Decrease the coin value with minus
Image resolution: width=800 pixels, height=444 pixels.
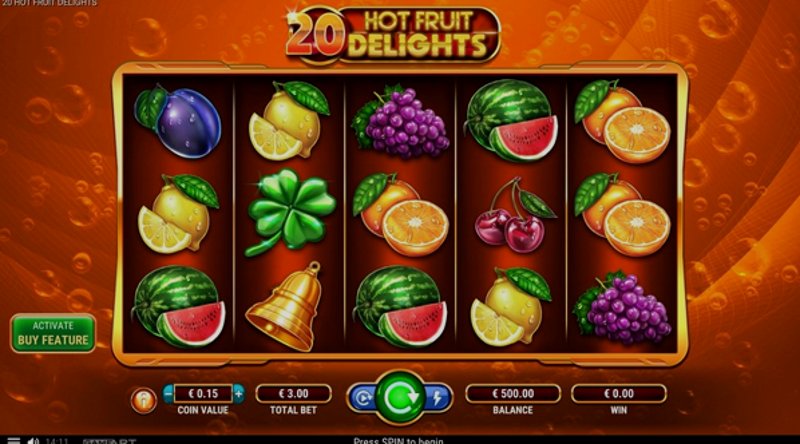tap(168, 393)
